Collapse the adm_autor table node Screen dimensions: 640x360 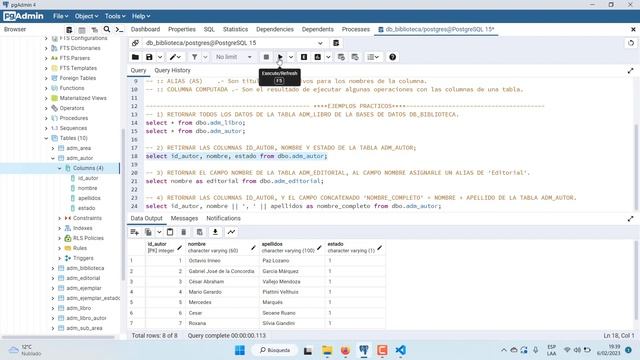pyautogui.click(x=53, y=158)
